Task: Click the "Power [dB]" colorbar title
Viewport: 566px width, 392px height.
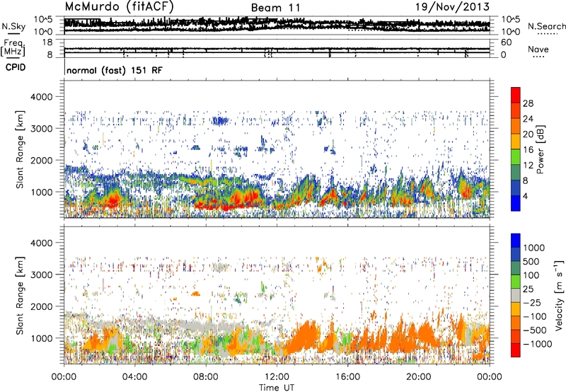Action: pyautogui.click(x=541, y=149)
